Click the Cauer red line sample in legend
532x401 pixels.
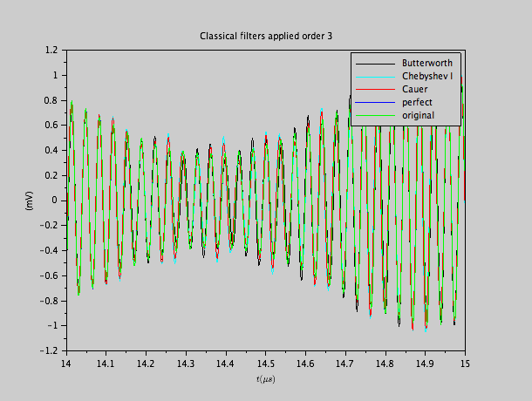[x=375, y=89]
